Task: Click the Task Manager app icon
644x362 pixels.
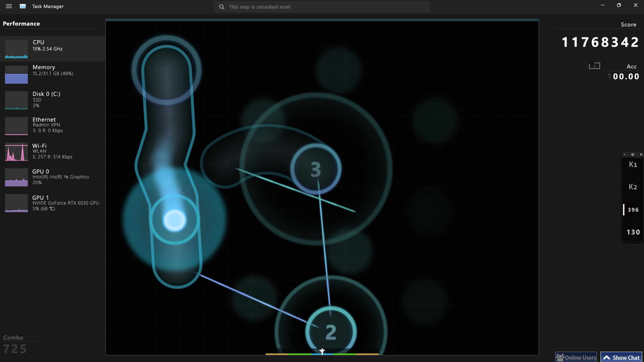Action: tap(23, 6)
